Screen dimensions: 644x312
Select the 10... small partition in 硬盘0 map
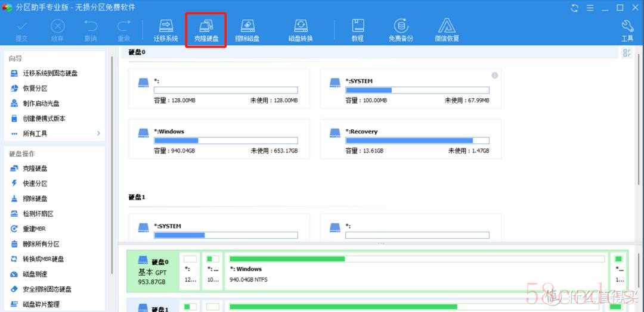pyautogui.click(x=213, y=272)
